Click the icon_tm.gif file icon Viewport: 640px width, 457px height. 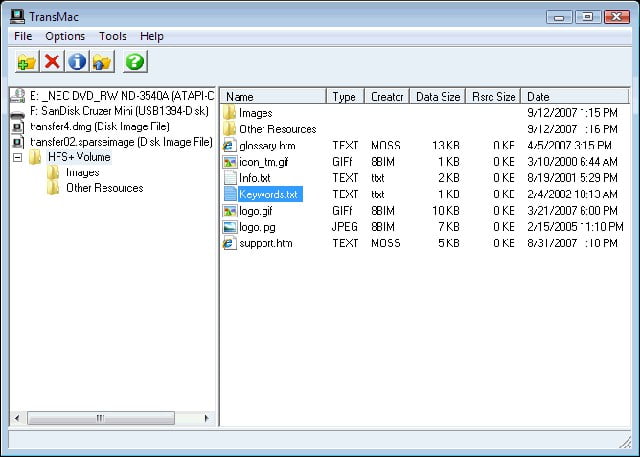pyautogui.click(x=230, y=162)
